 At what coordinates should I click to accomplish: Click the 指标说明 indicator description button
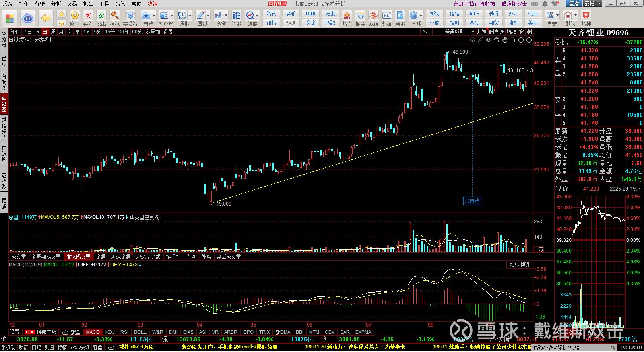[519, 265]
